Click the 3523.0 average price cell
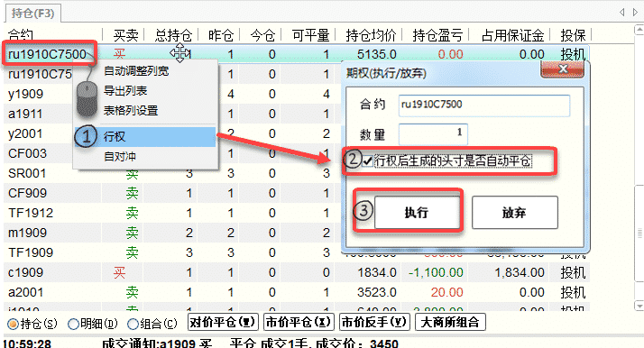This screenshot has width=644, height=348. (377, 292)
